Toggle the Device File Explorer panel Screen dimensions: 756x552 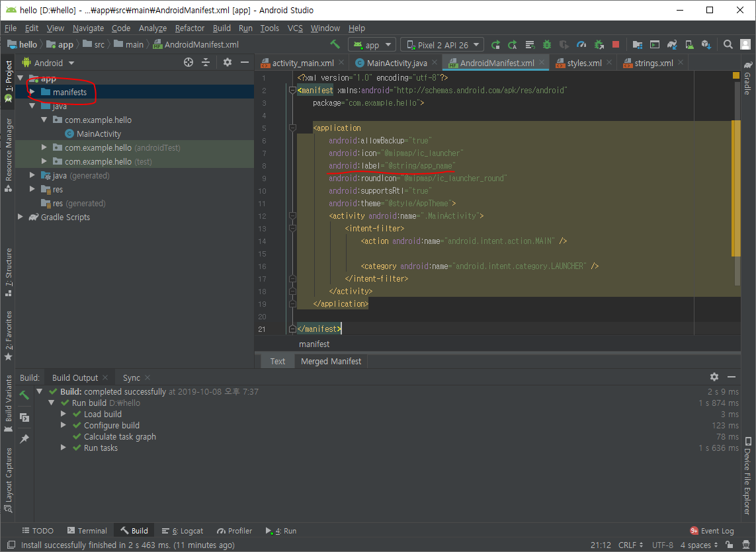click(747, 475)
